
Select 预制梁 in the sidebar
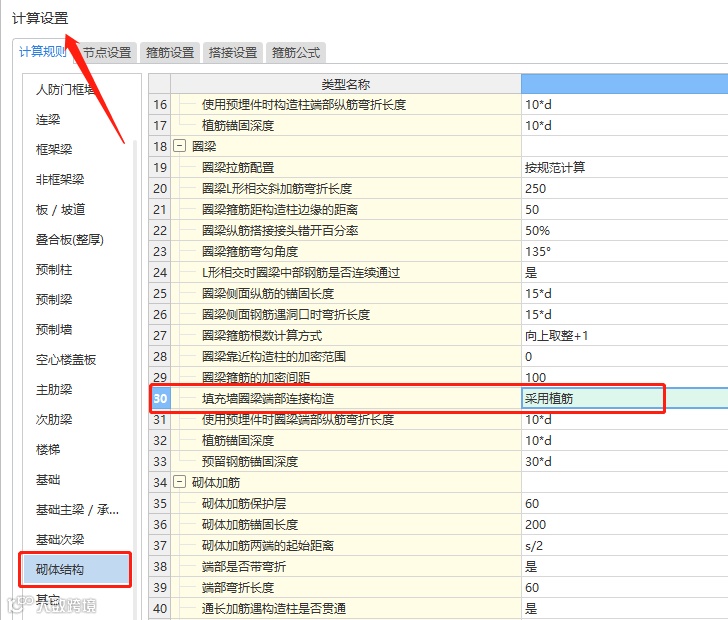[x=54, y=300]
